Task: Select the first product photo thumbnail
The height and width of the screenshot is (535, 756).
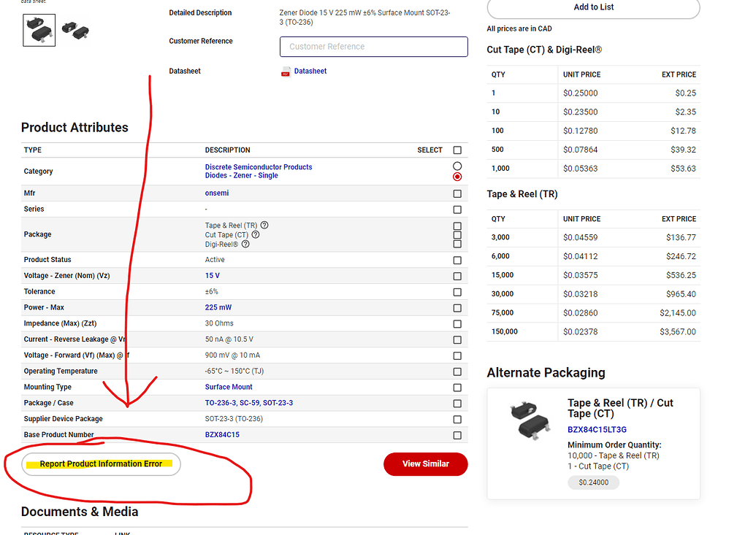Action: pos(39,30)
